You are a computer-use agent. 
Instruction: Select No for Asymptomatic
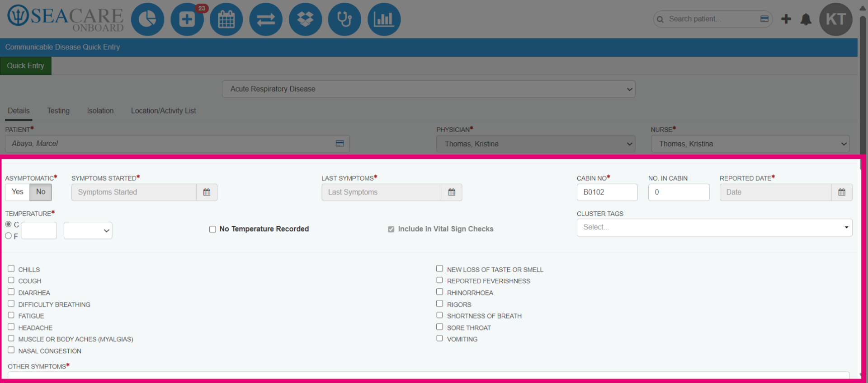41,192
